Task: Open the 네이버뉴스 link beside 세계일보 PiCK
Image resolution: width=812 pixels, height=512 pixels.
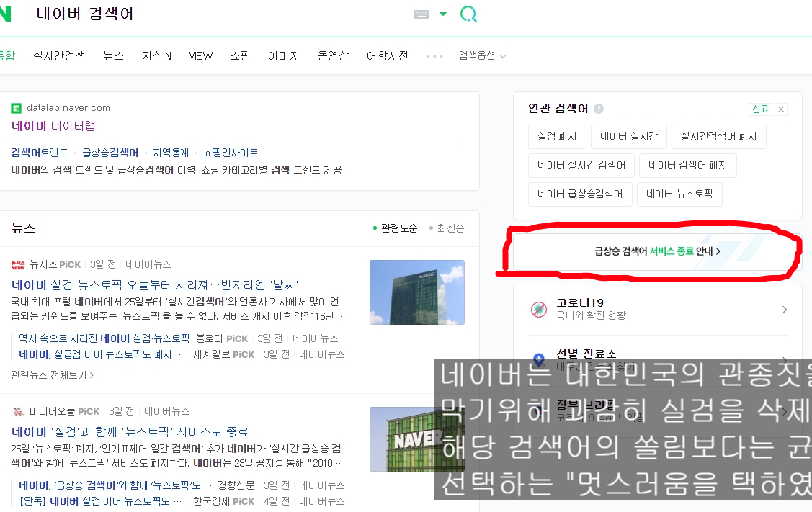Action: [x=321, y=354]
